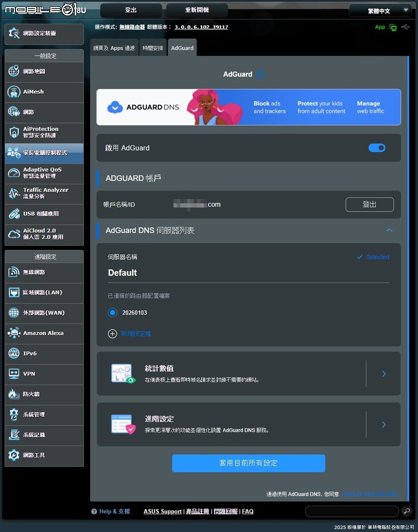
Task: Click the bottom search input field
Action: [352, 511]
